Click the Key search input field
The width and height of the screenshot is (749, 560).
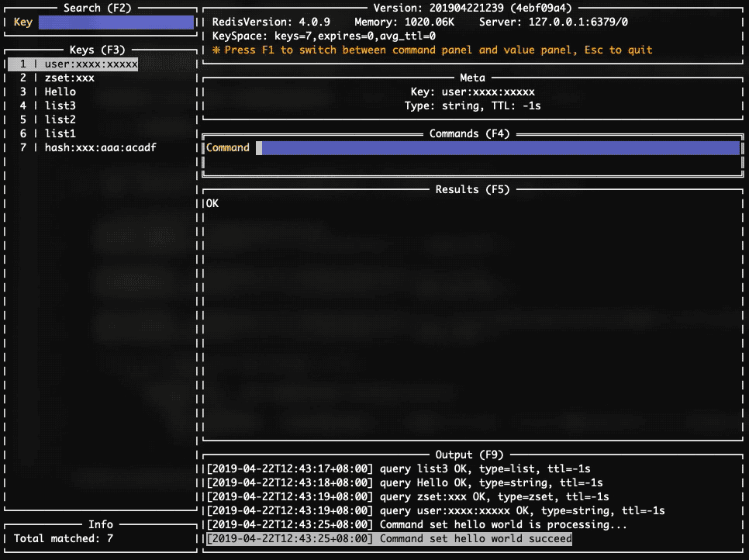tap(116, 22)
